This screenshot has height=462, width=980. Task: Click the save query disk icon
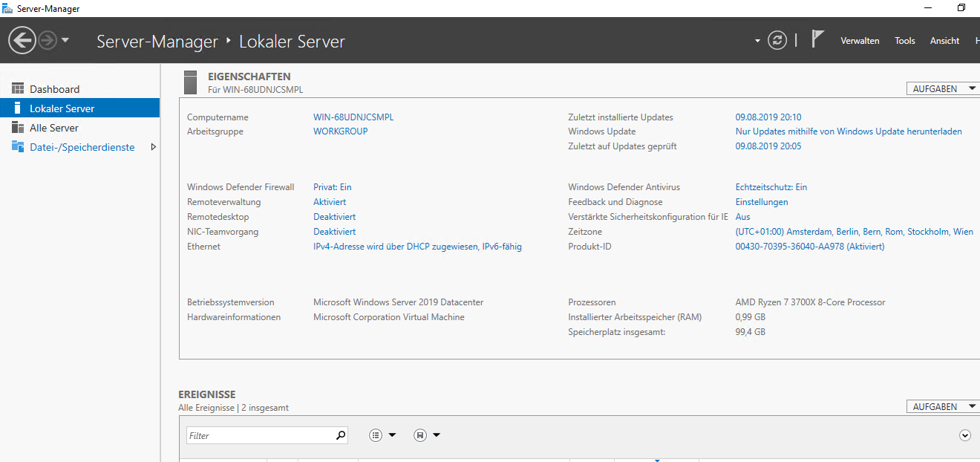coord(420,435)
